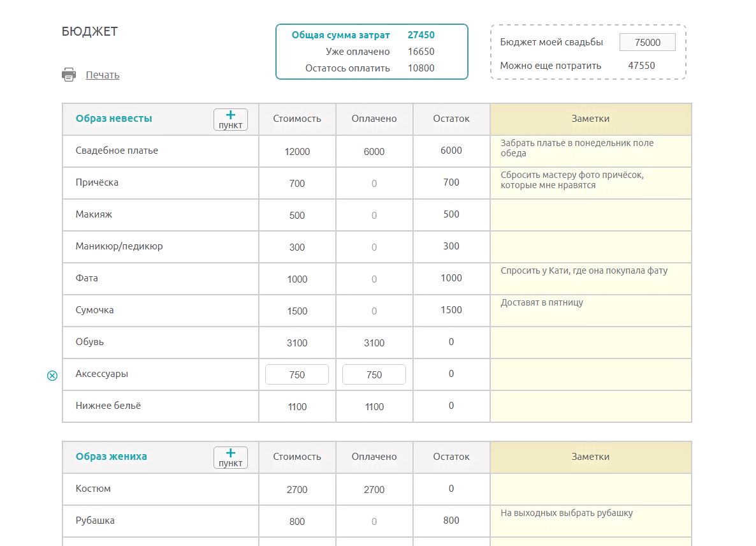Click the Сумочка cost 1500
The height and width of the screenshot is (546, 756).
coord(297,311)
